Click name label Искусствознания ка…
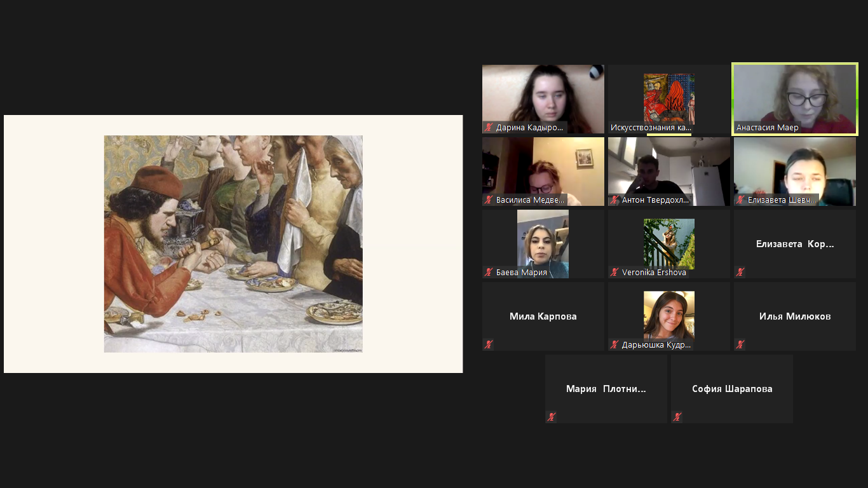This screenshot has height=488, width=868. click(x=651, y=127)
